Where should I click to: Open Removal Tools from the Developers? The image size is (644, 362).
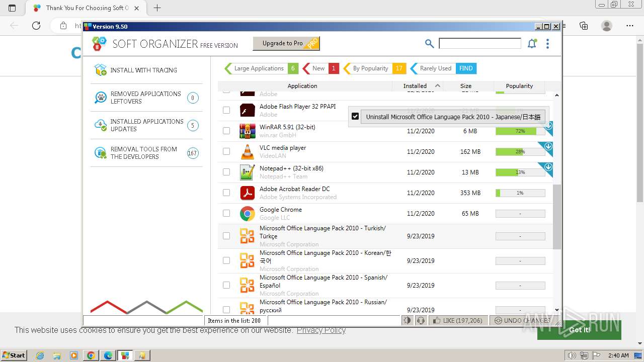pyautogui.click(x=146, y=153)
